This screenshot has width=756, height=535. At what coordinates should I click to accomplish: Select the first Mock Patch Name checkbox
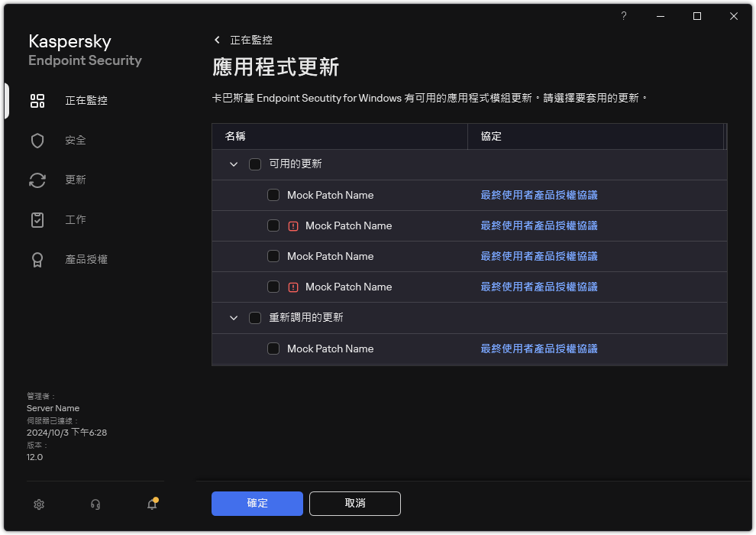click(x=273, y=195)
